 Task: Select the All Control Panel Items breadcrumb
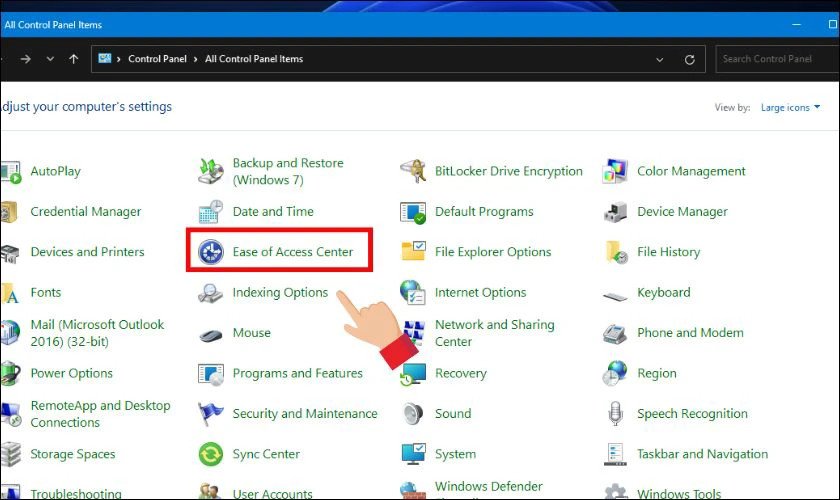click(253, 59)
